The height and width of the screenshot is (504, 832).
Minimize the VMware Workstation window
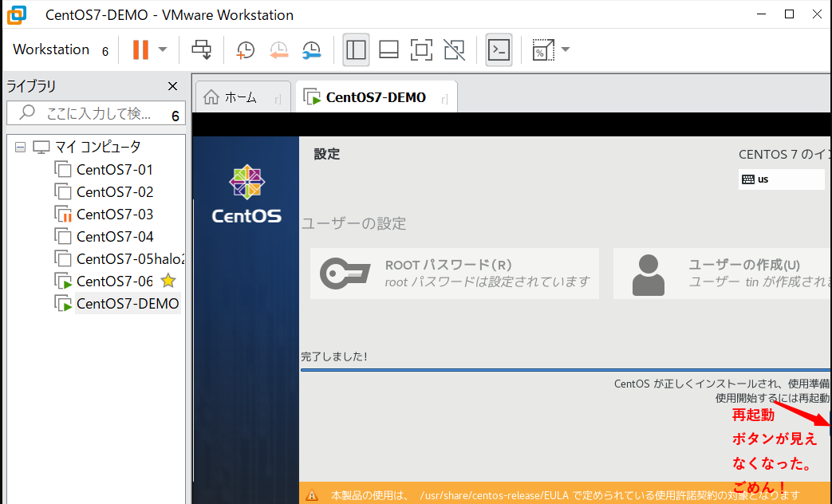point(762,14)
